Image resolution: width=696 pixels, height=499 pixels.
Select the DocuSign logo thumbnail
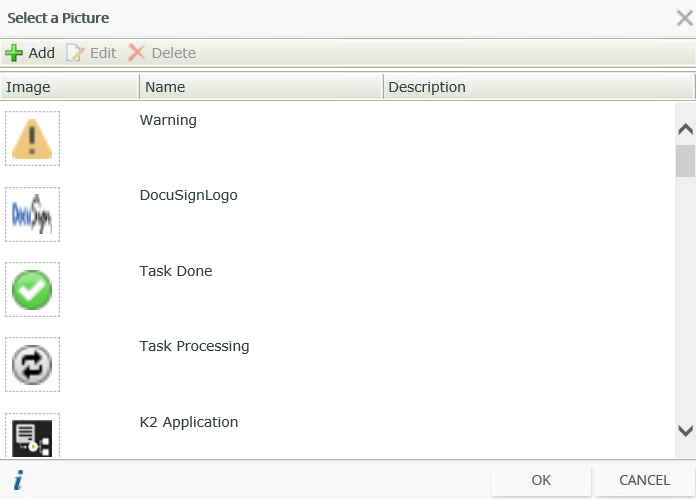(x=32, y=214)
